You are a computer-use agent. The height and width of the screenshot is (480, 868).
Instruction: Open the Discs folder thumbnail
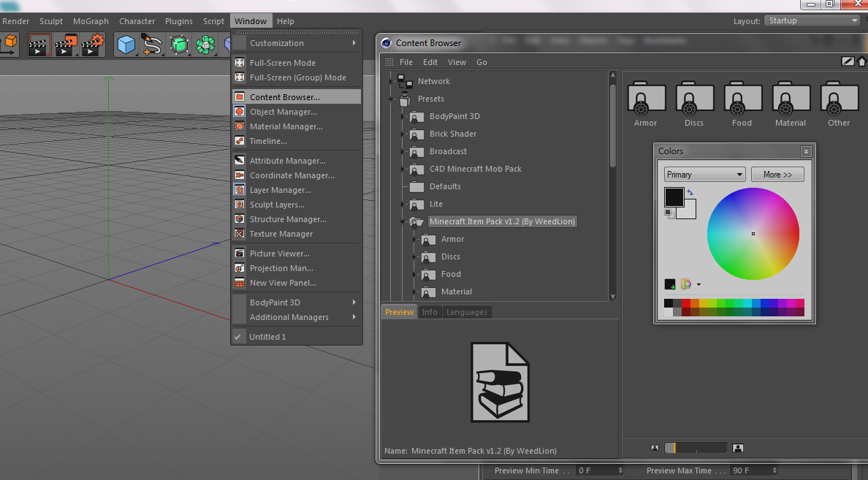pyautogui.click(x=694, y=104)
